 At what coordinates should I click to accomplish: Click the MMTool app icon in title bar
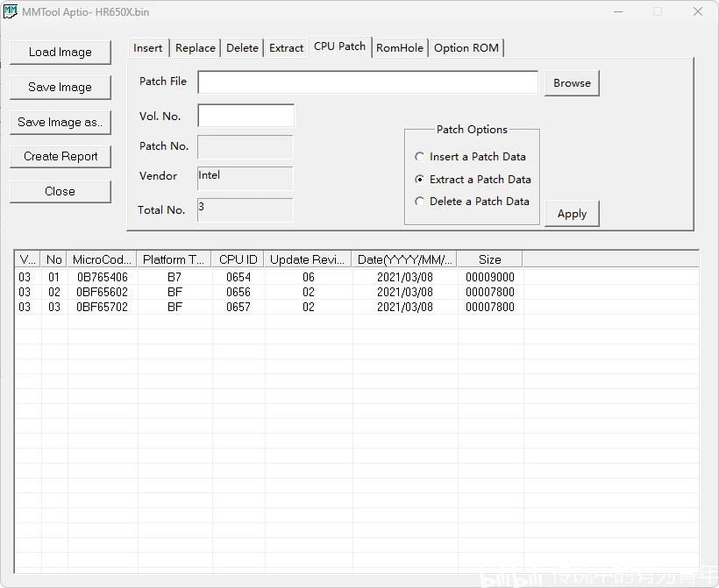tap(11, 11)
